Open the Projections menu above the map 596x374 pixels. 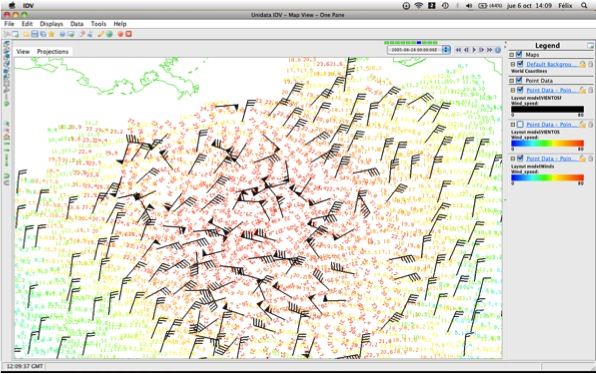tap(52, 51)
